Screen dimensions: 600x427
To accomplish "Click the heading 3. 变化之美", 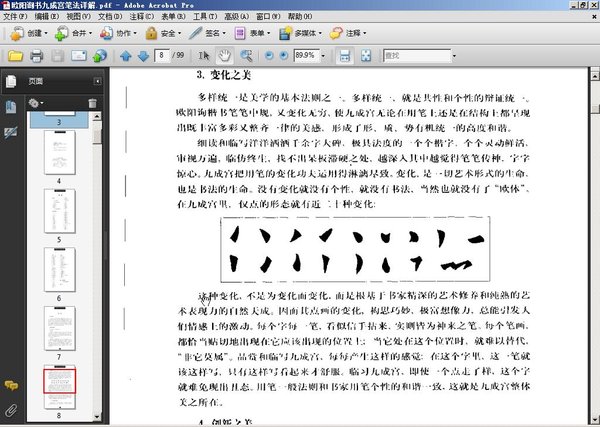I will click(x=223, y=75).
